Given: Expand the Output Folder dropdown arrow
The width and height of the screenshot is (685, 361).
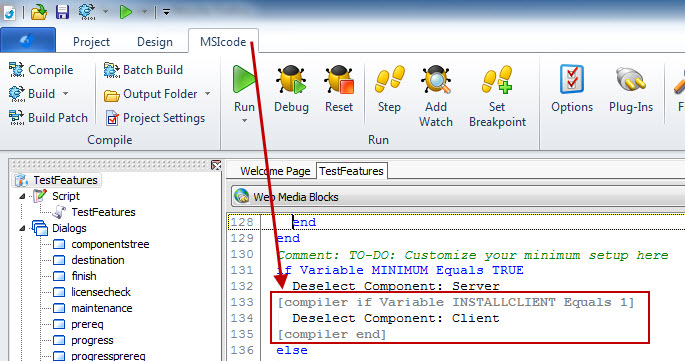Looking at the screenshot, I should pyautogui.click(x=208, y=94).
